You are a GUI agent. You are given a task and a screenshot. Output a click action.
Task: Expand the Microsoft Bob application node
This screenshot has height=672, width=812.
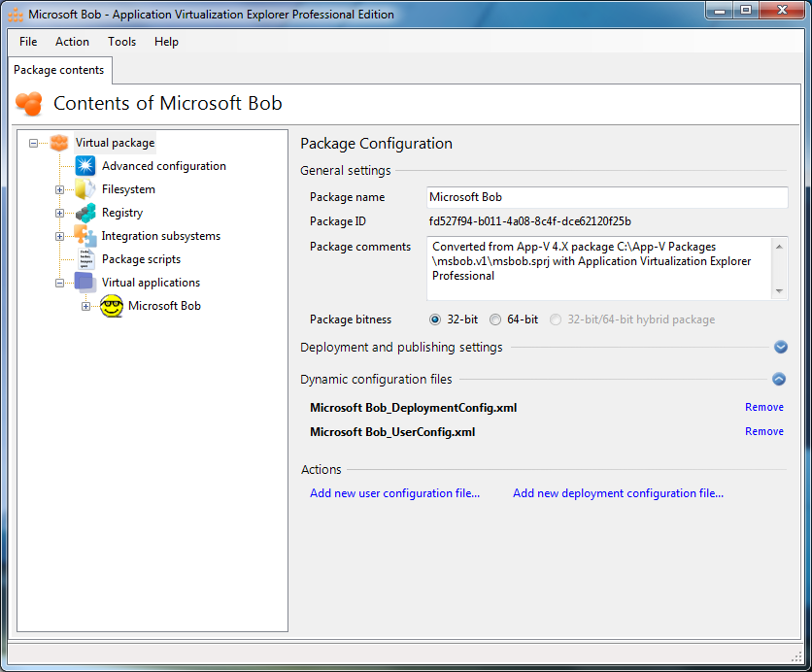coord(85,306)
